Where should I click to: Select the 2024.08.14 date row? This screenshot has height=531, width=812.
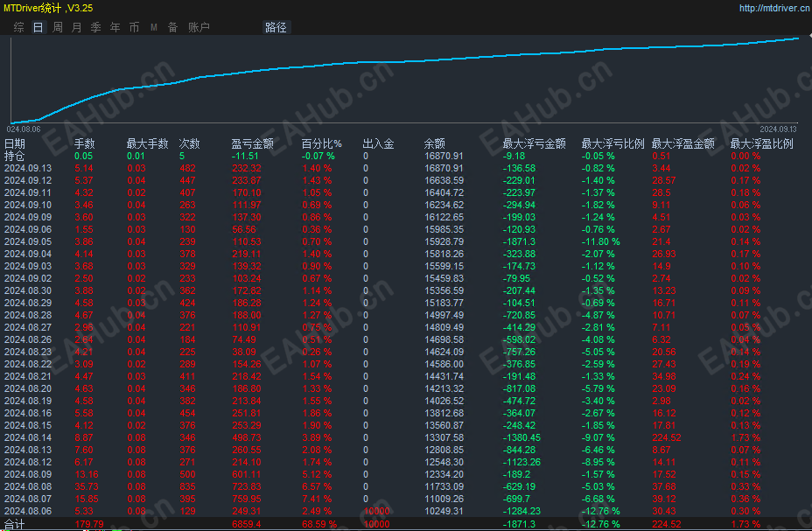click(406, 438)
